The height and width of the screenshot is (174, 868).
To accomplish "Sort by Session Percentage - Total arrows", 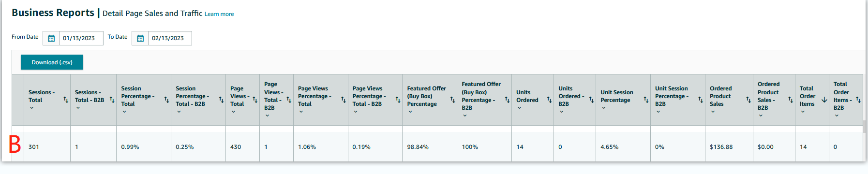I will pyautogui.click(x=166, y=100).
